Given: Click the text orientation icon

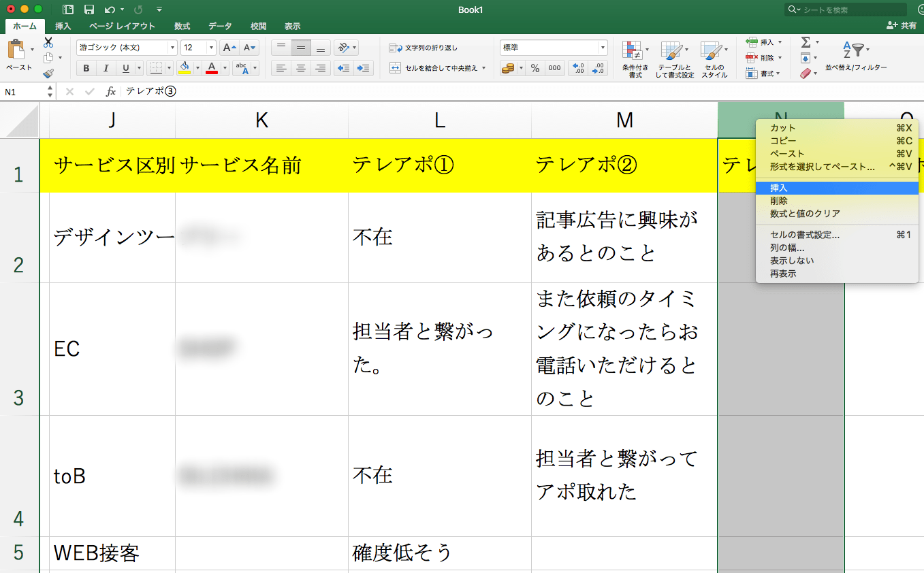Looking at the screenshot, I should coord(343,48).
